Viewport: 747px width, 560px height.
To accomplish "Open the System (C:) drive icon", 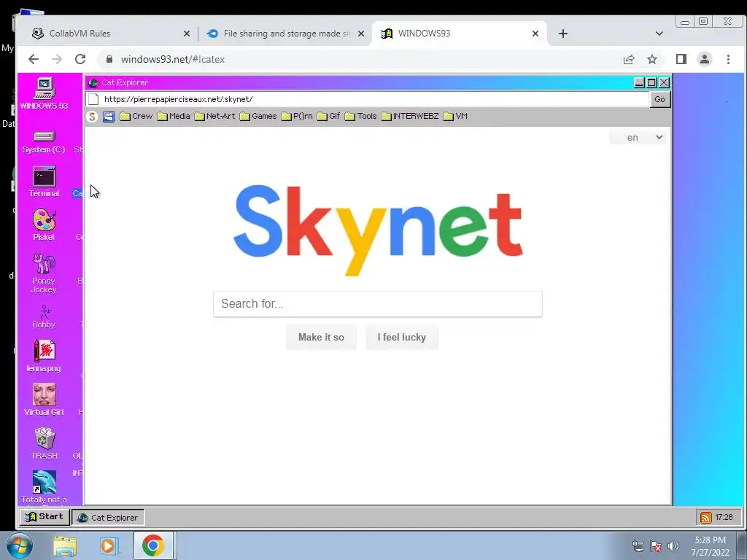I will pyautogui.click(x=44, y=142).
